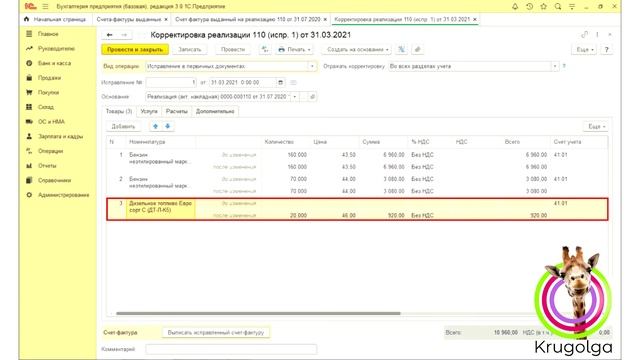This screenshot has width=640, height=360.
Task: Show the Дт/Кт document postings icon
Action: [x=265, y=49]
